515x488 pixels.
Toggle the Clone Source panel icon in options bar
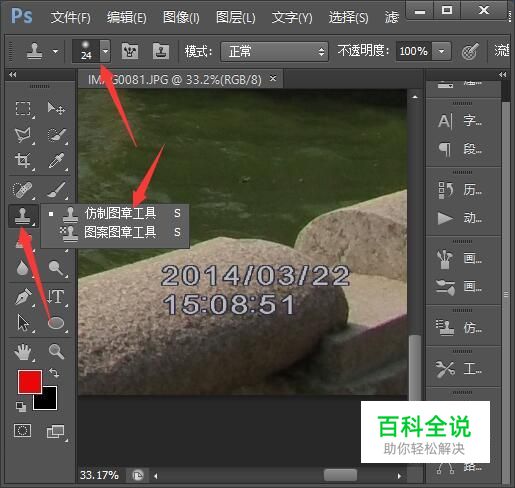pyautogui.click(x=161, y=51)
